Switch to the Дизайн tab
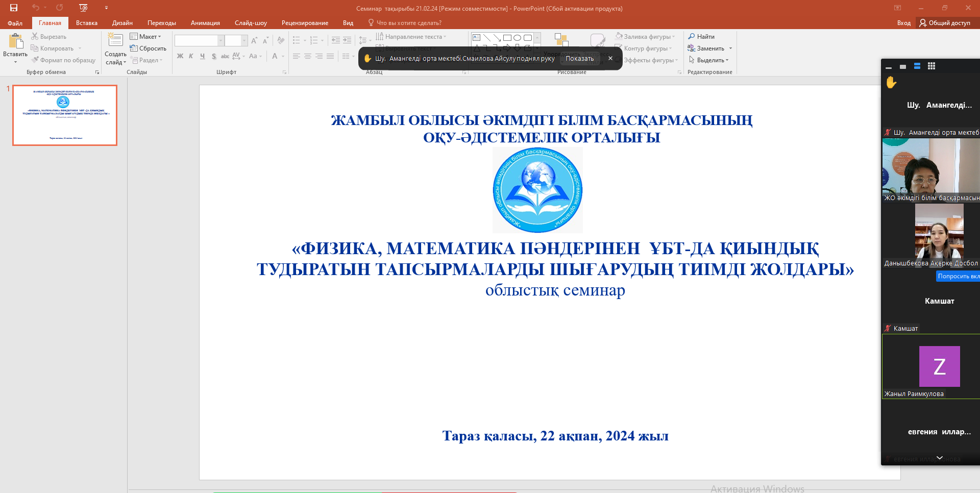The width and height of the screenshot is (980, 493). (x=122, y=23)
